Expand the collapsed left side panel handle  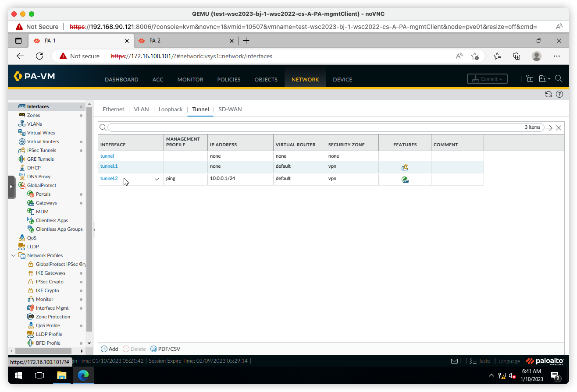pyautogui.click(x=11, y=187)
